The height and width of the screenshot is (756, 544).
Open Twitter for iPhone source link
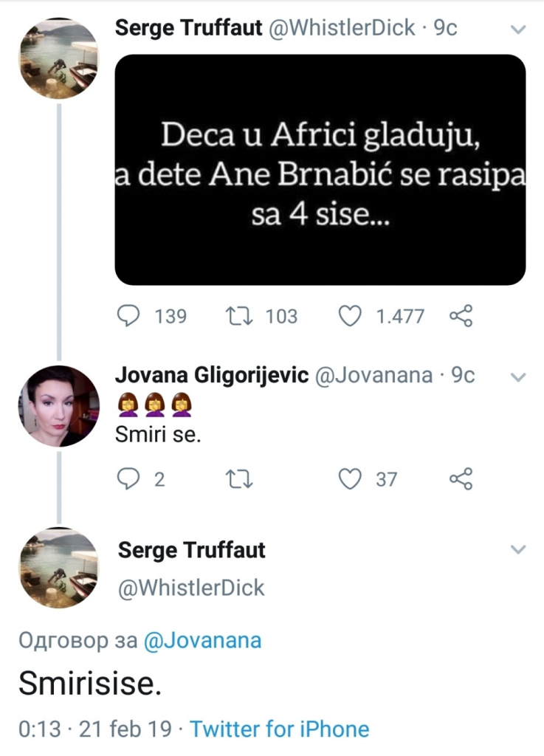click(x=280, y=729)
